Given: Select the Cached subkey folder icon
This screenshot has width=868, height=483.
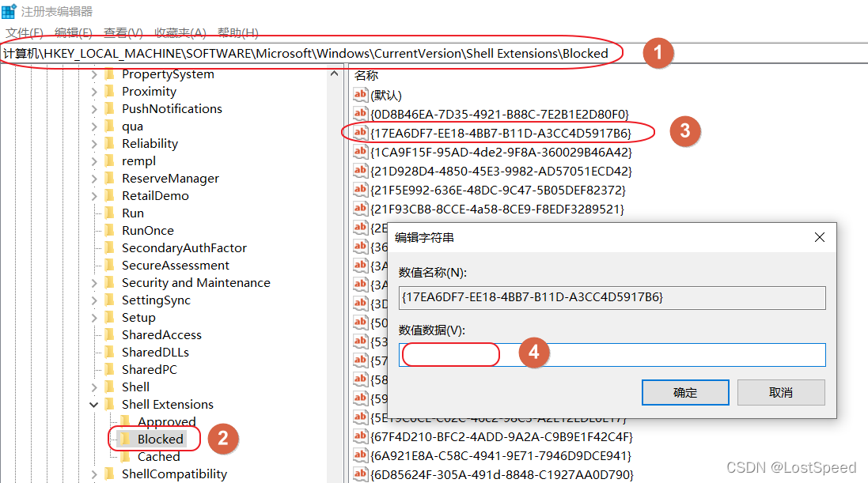Looking at the screenshot, I should [127, 456].
